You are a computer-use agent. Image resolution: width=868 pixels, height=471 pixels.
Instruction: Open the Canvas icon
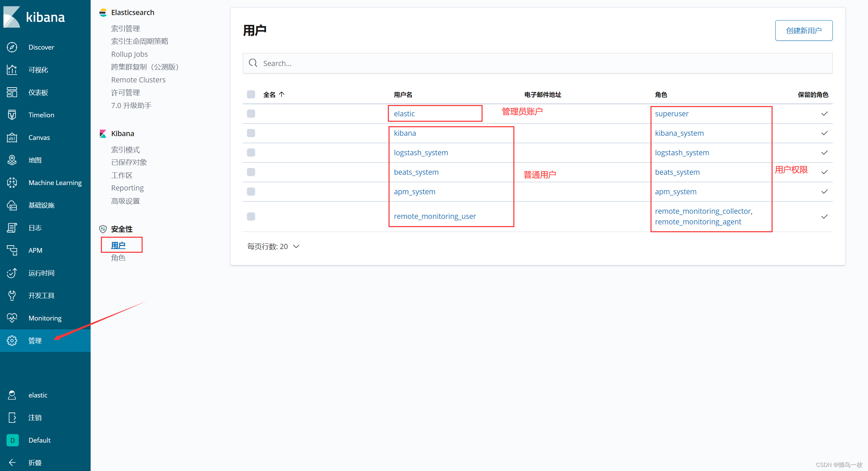[x=12, y=138]
